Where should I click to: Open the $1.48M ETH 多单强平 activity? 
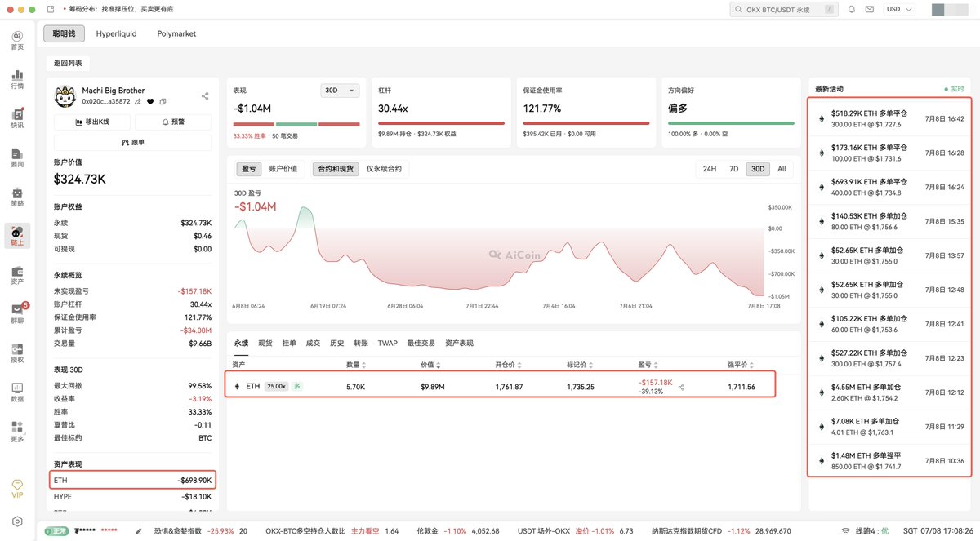(x=890, y=460)
